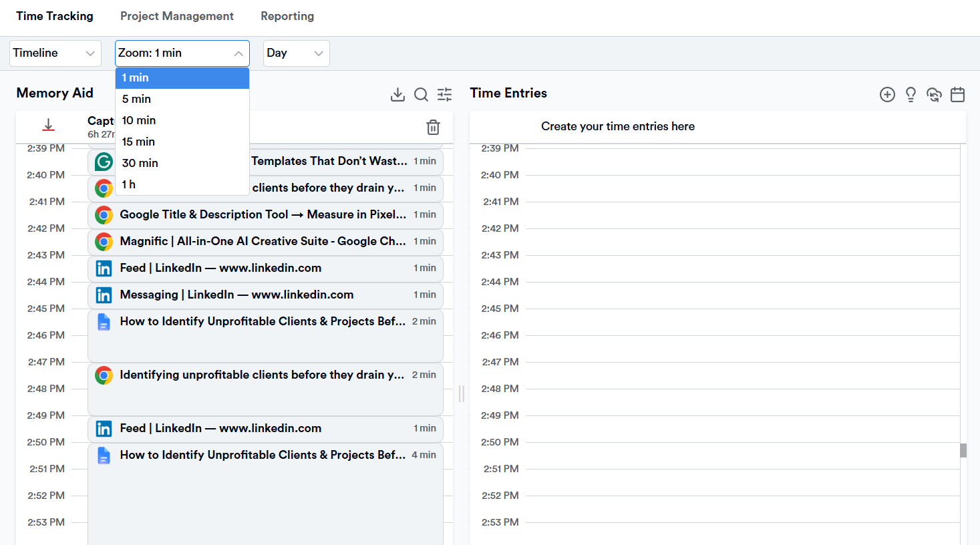
Task: Switch to Time Tracking tab
Action: click(55, 16)
